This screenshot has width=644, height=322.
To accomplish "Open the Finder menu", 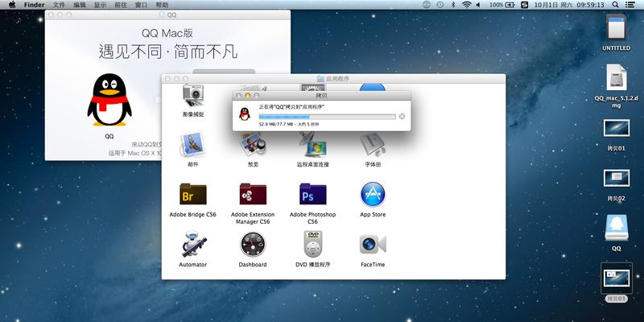I will tap(34, 5).
